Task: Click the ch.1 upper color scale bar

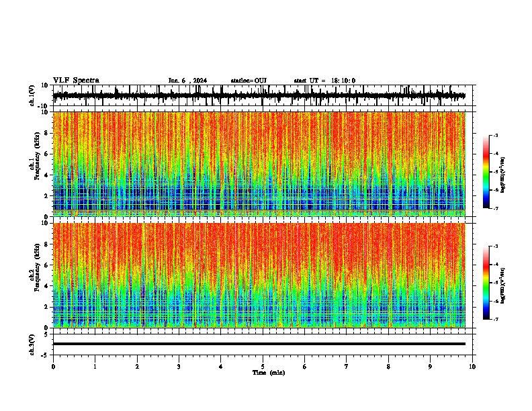Action: tap(486, 172)
